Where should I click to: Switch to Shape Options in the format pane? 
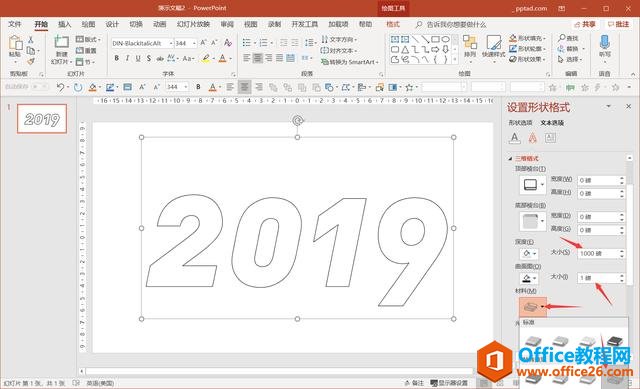tap(520, 122)
